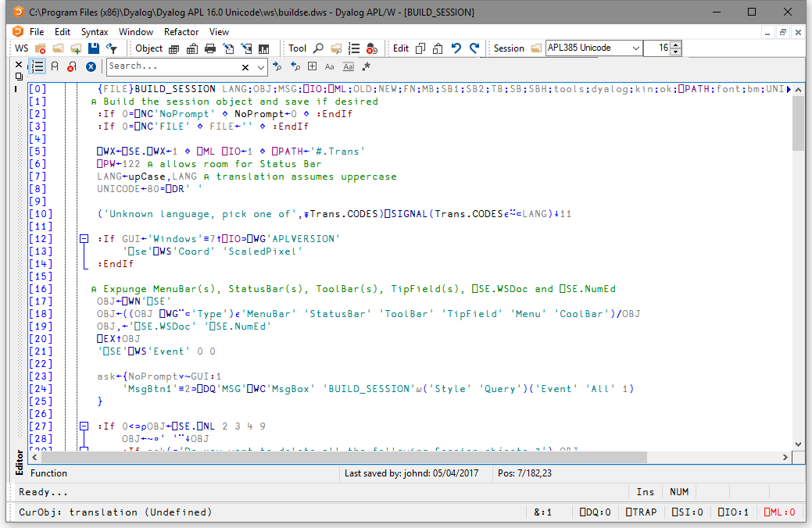
Task: Click in the Search input field
Action: click(x=172, y=67)
